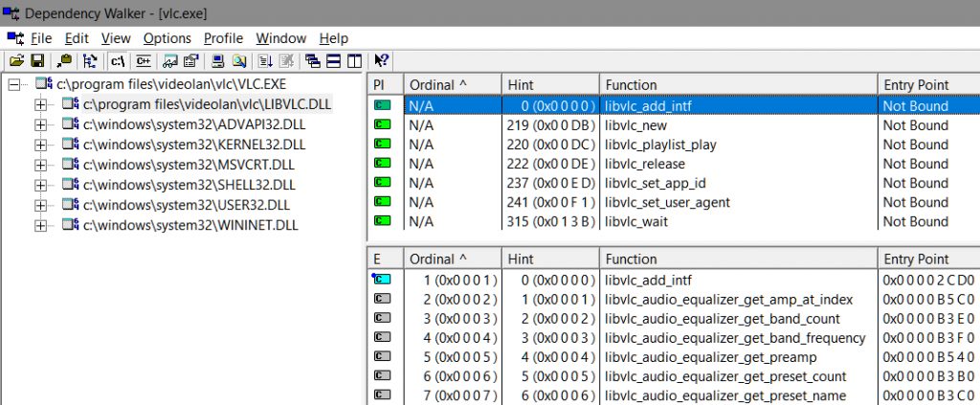Click green C icon for libvlc_wait
This screenshot has width=980, height=405.
point(382,221)
